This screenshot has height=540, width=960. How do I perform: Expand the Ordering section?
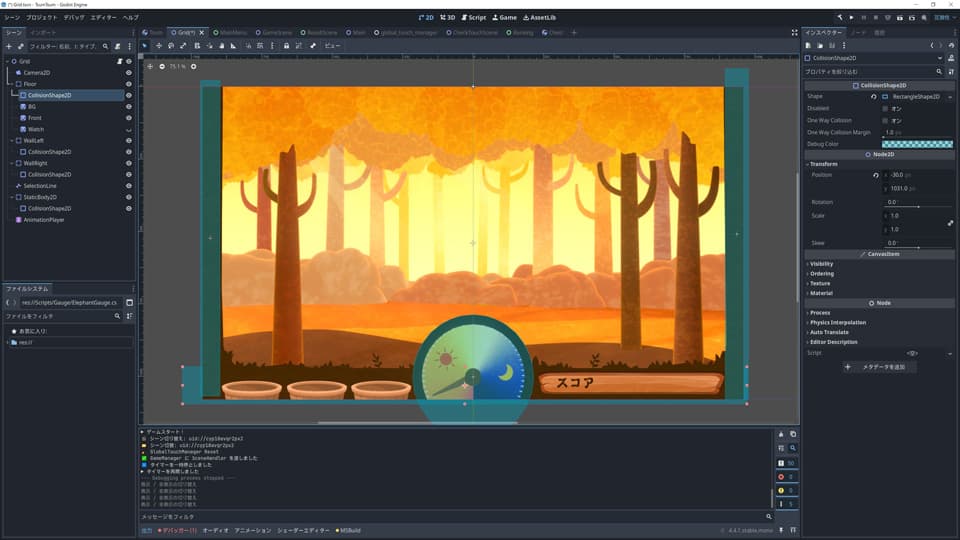tap(821, 274)
